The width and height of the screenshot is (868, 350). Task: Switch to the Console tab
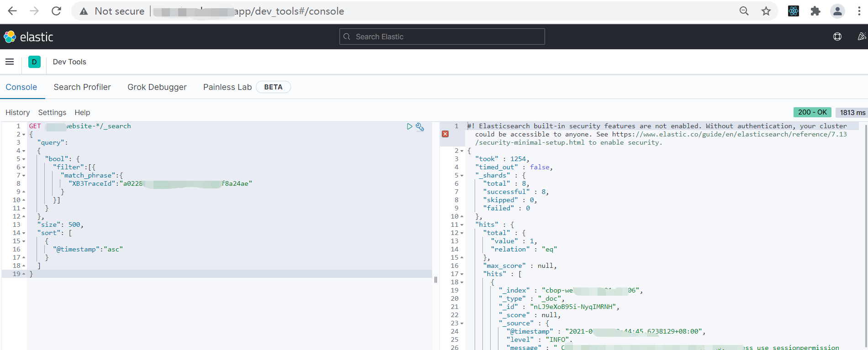pos(21,87)
